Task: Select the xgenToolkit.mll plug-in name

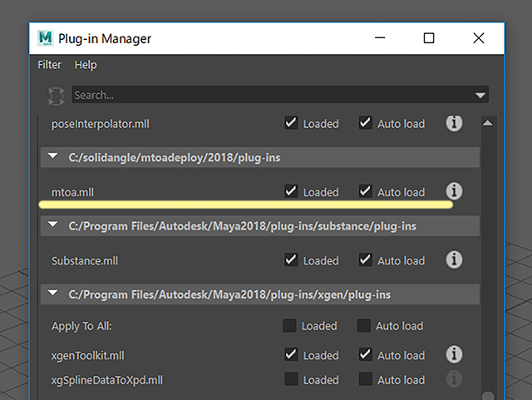Action: pos(88,356)
